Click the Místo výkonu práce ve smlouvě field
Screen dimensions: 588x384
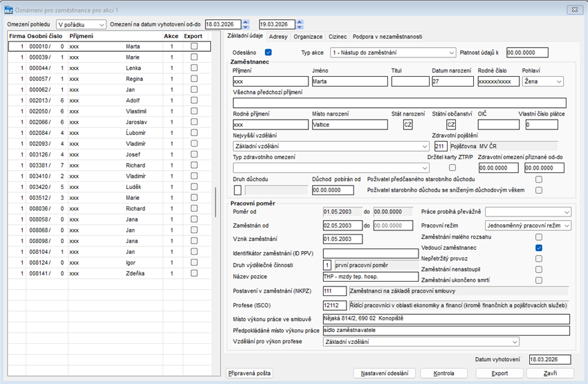(x=446, y=319)
